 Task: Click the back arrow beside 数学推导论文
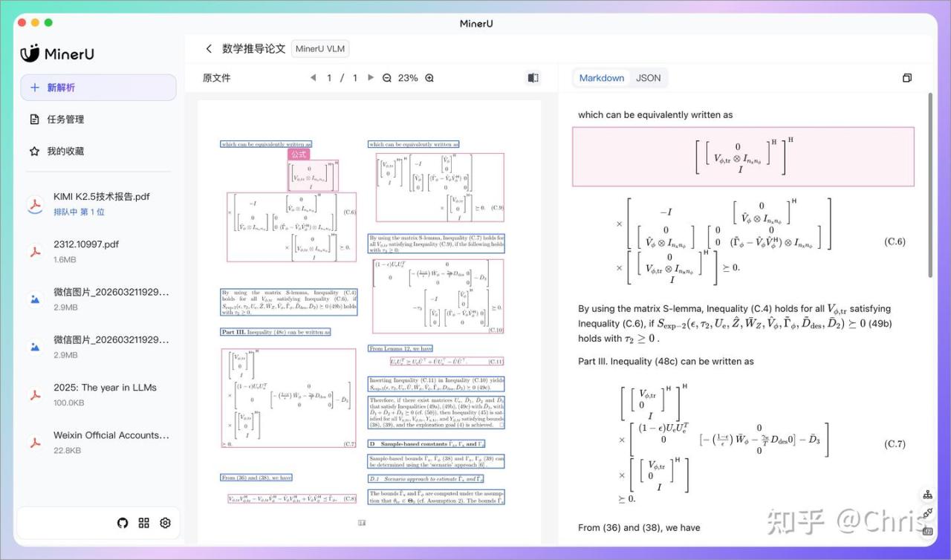(x=209, y=49)
